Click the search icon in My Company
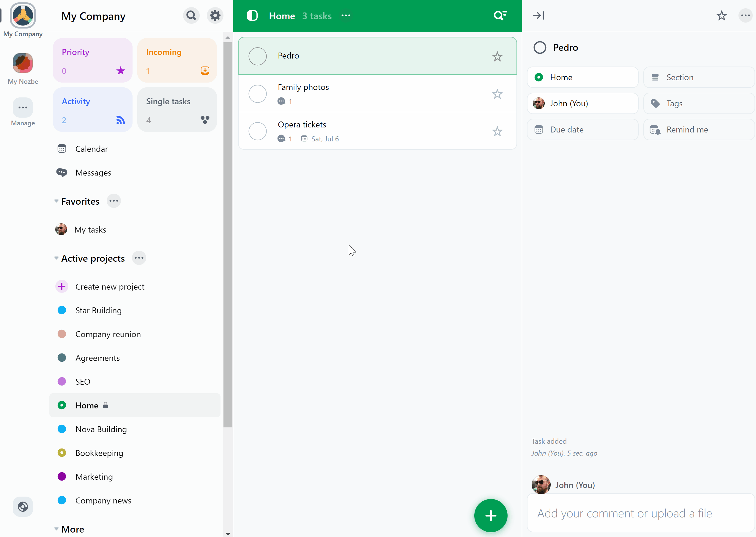Screen dimensions: 756x537 click(x=191, y=15)
